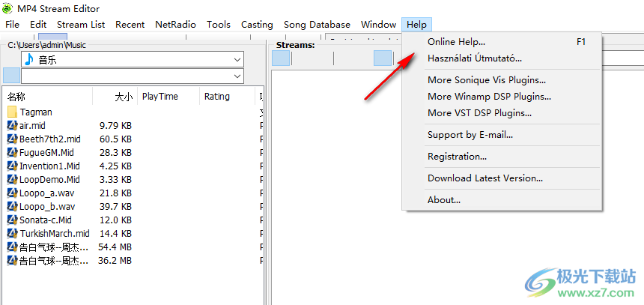The image size is (644, 305).
Task: Click the file icon of Beeth7th2.mid
Action: coord(12,139)
